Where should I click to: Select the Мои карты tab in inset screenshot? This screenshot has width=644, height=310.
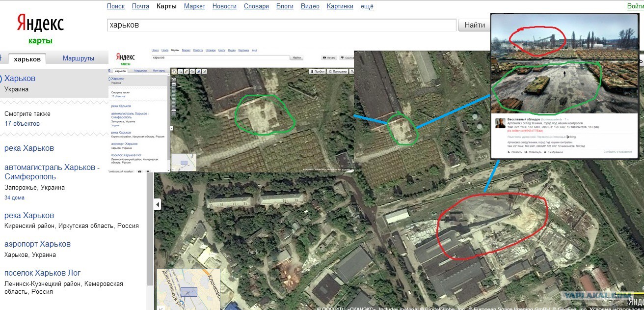click(x=159, y=71)
